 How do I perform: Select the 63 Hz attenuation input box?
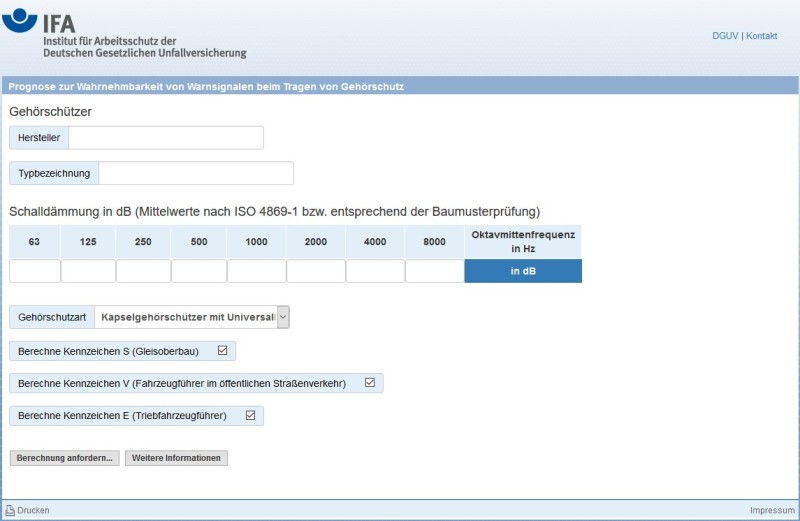tap(35, 271)
